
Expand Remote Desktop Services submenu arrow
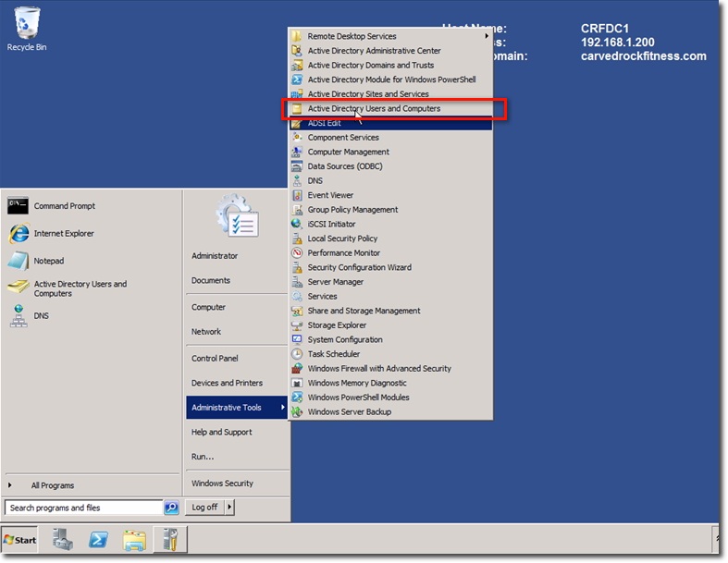pyautogui.click(x=487, y=36)
